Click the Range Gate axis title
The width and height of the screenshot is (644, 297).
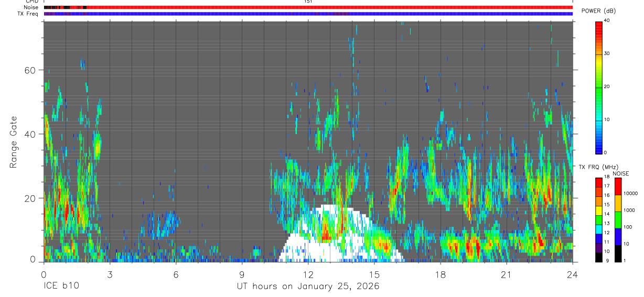tap(14, 142)
